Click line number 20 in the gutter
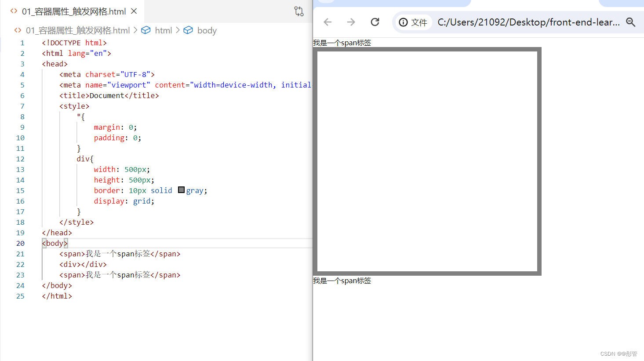The height and width of the screenshot is (361, 644). (x=20, y=243)
